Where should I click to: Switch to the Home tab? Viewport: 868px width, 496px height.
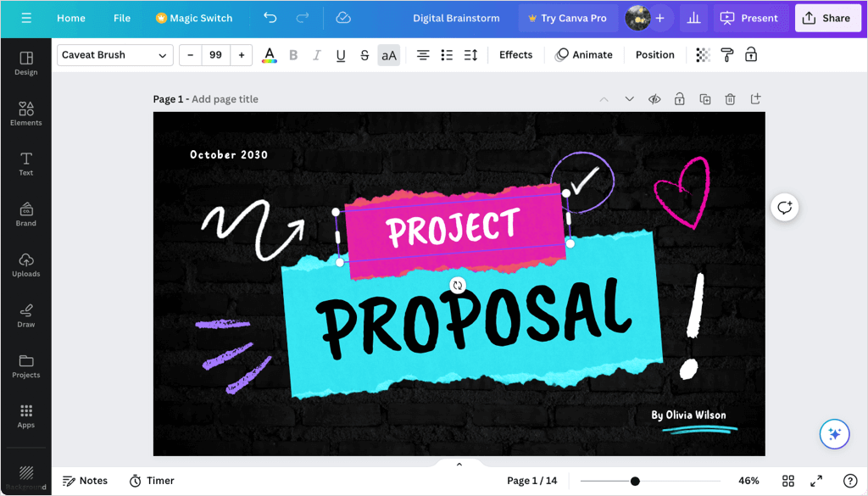pyautogui.click(x=70, y=17)
